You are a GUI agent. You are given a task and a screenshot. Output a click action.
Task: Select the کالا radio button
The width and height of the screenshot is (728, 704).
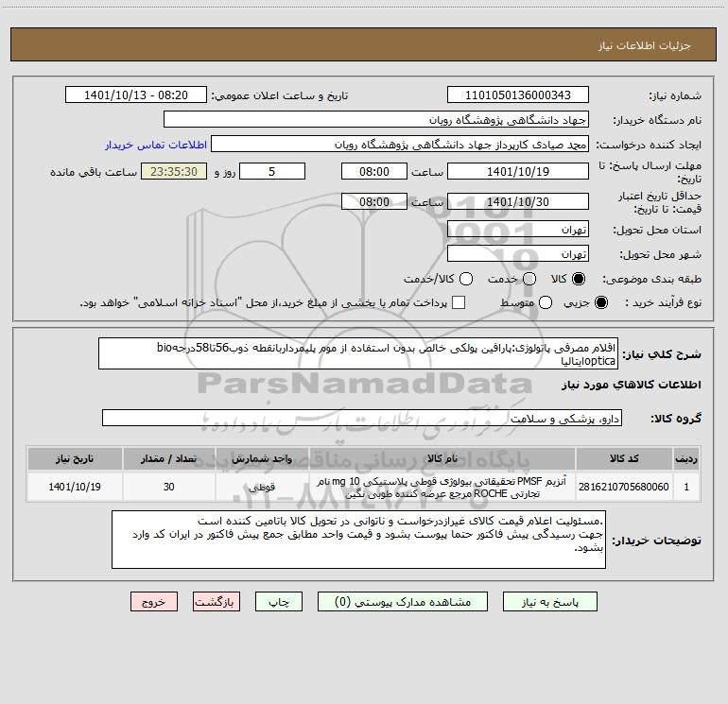[x=579, y=279]
